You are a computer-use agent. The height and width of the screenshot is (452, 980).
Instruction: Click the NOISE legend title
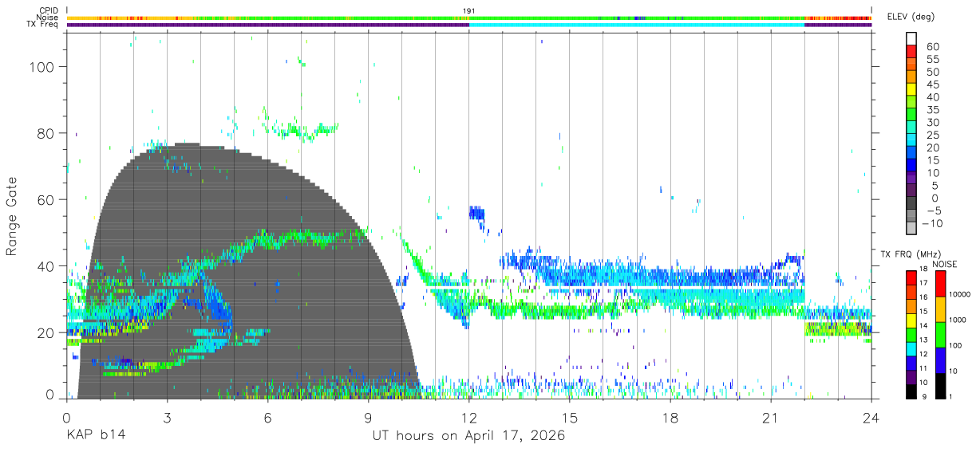[x=944, y=264]
